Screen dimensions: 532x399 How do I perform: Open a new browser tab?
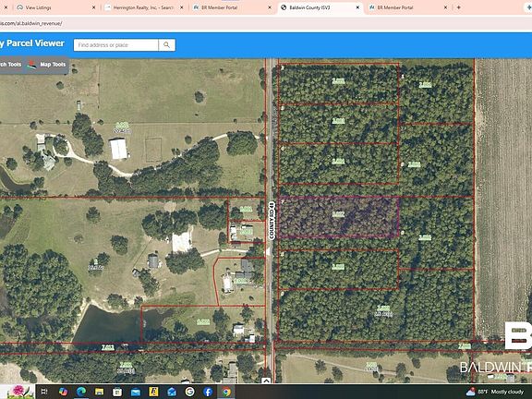[x=459, y=7]
